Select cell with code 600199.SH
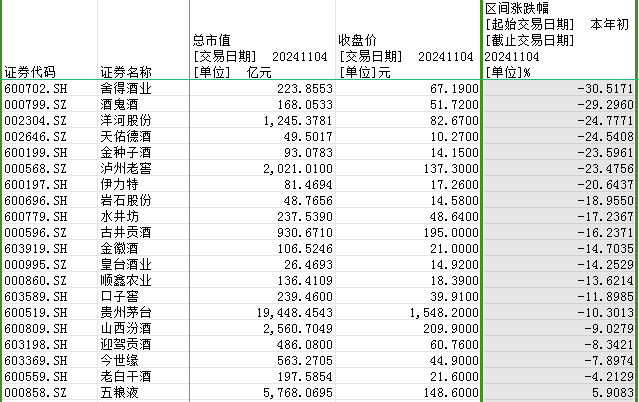Viewport: 639px width, 402px height. coord(50,152)
